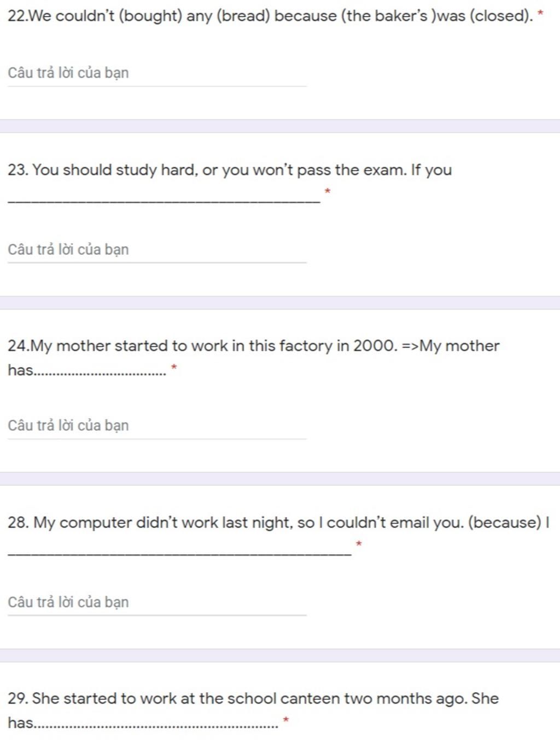This screenshot has height=754, width=560.
Task: Click the dotted blank after 'has' in question 24
Action: pos(100,374)
